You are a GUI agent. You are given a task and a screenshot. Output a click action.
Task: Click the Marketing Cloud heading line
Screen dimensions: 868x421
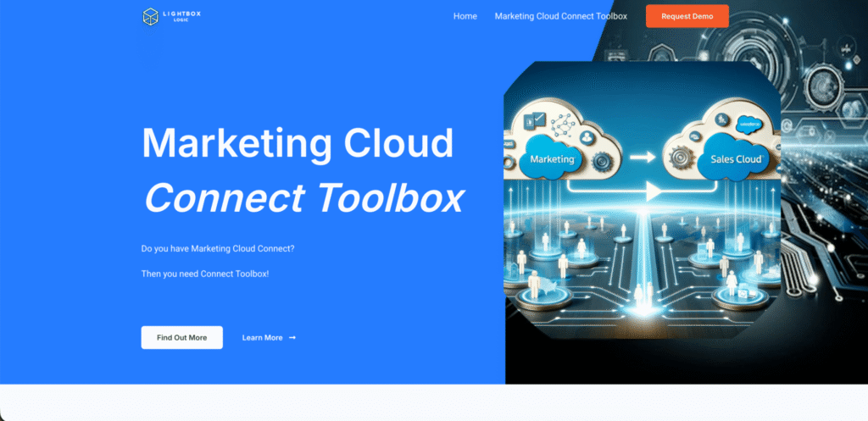click(x=298, y=143)
